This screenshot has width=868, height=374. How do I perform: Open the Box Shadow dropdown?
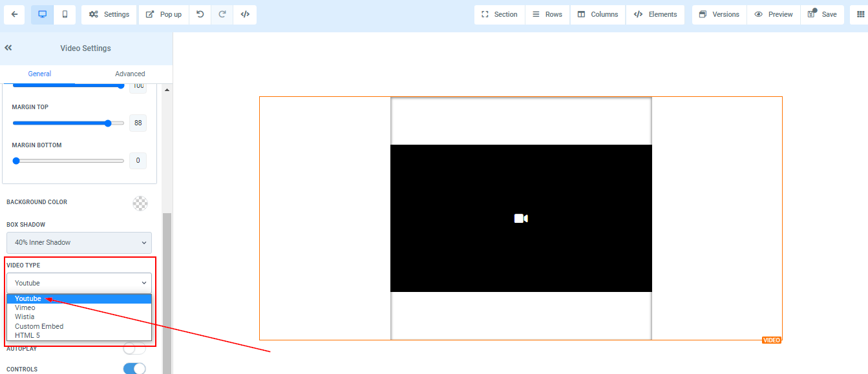[x=79, y=243]
